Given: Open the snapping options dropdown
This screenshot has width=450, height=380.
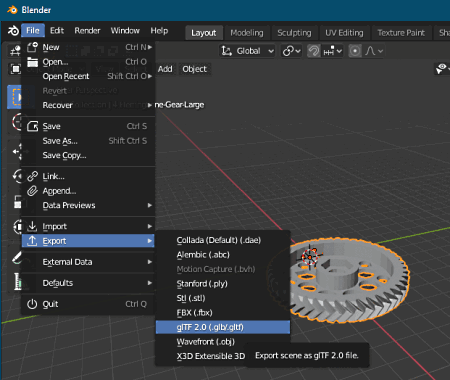Looking at the screenshot, I should tap(332, 51).
